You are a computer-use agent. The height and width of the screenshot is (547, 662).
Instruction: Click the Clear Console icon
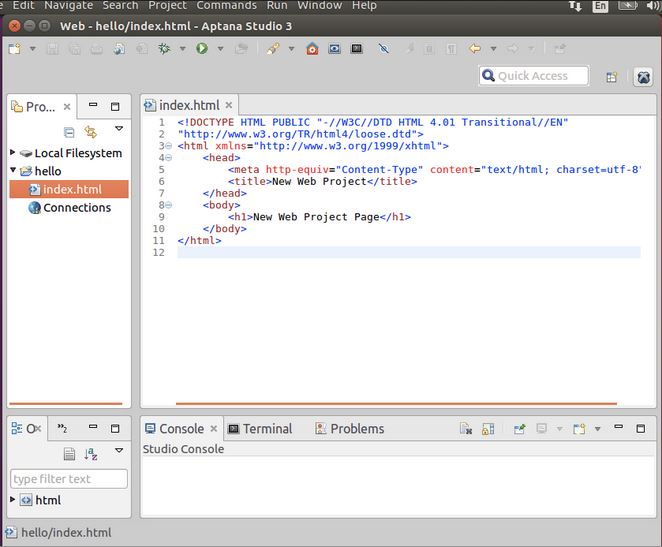pos(466,429)
